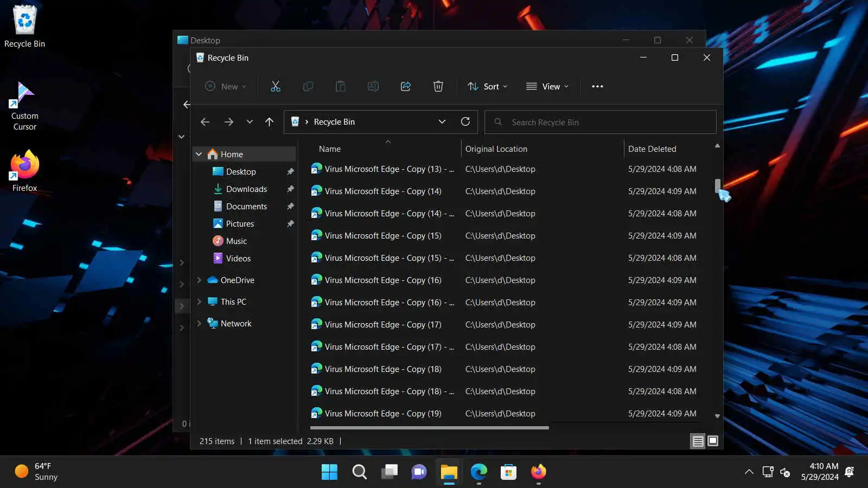This screenshot has width=868, height=488.
Task: Open Task View on the taskbar
Action: pos(389,472)
